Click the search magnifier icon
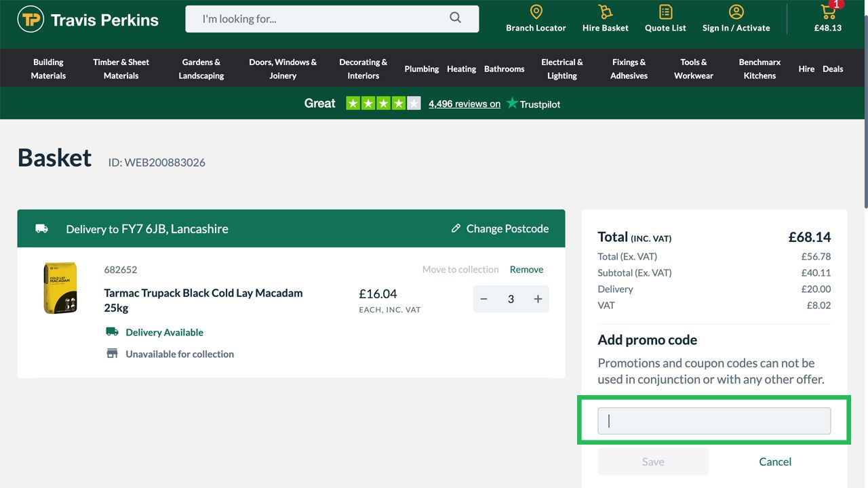 [x=455, y=18]
